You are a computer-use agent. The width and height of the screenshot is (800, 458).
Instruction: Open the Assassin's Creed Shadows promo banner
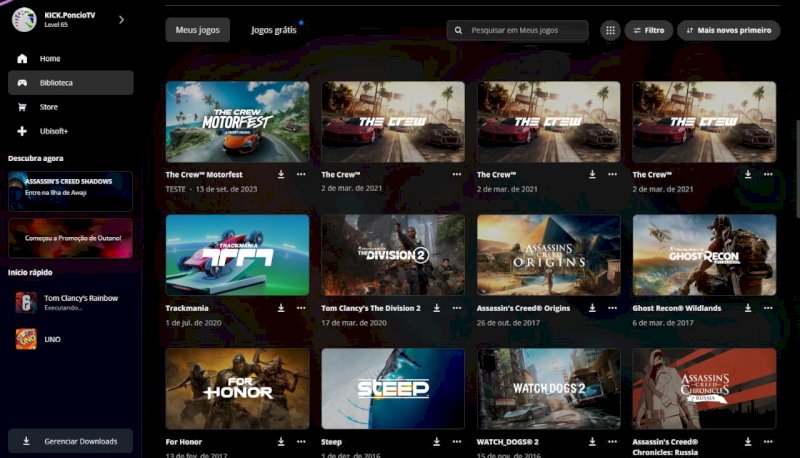click(x=70, y=191)
